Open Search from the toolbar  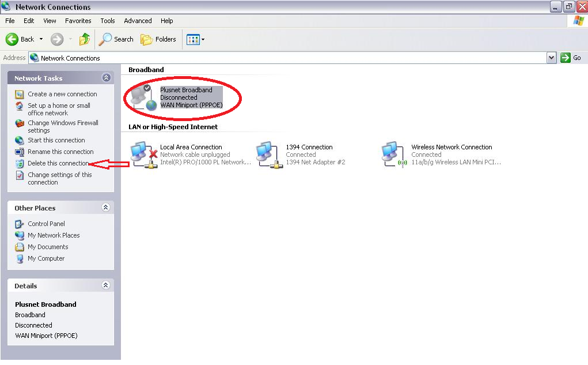click(116, 39)
